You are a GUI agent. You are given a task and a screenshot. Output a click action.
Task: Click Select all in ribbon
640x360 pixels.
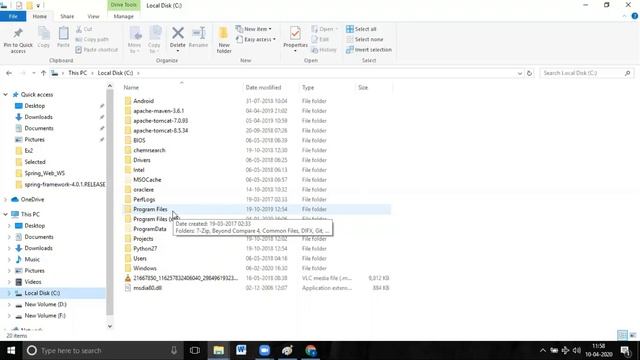click(361, 29)
